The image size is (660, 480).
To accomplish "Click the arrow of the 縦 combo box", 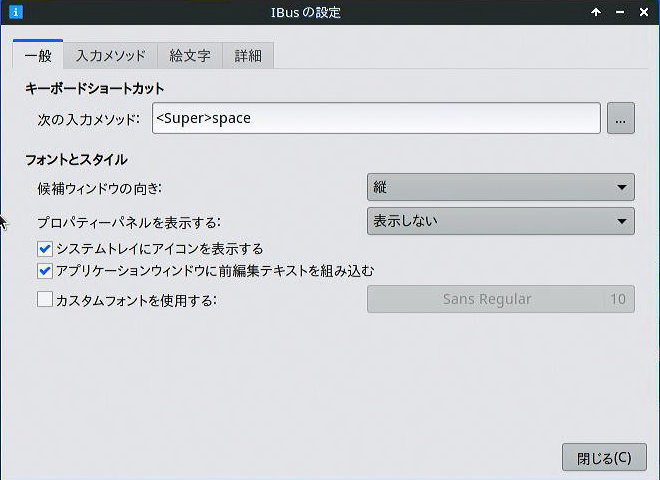I will [622, 187].
